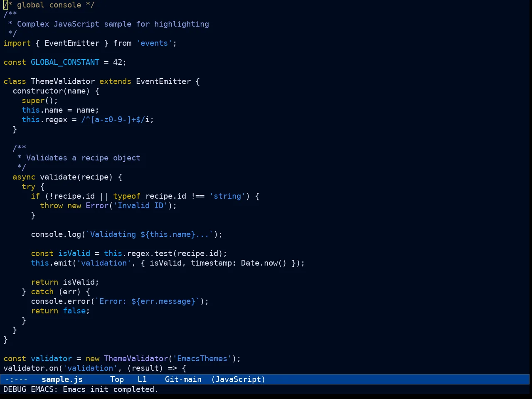532x399 pixels.
Task: Click 'return isValid;' statement
Action: tap(65, 282)
